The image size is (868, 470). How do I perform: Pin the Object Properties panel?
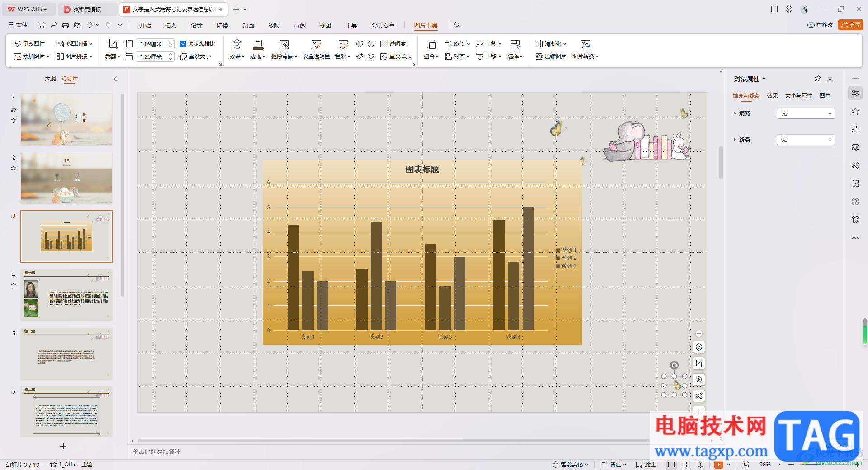[x=817, y=79]
